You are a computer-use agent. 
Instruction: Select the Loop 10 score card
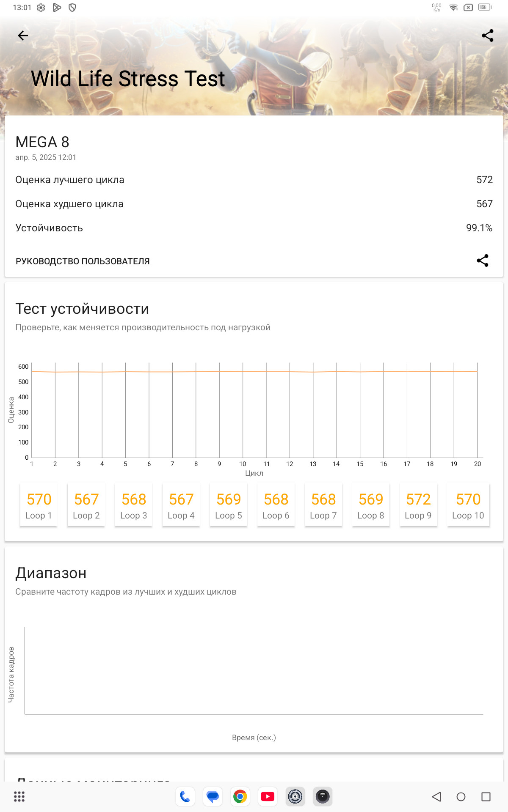tap(468, 505)
